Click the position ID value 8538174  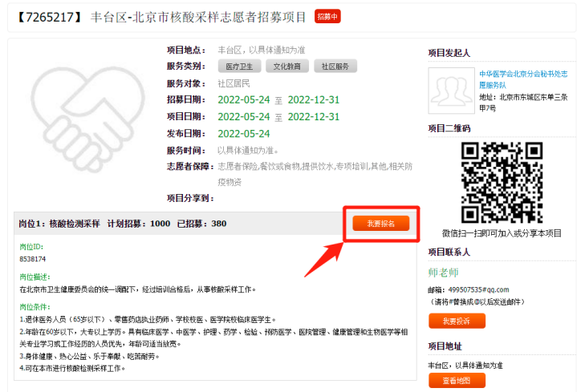(x=32, y=259)
